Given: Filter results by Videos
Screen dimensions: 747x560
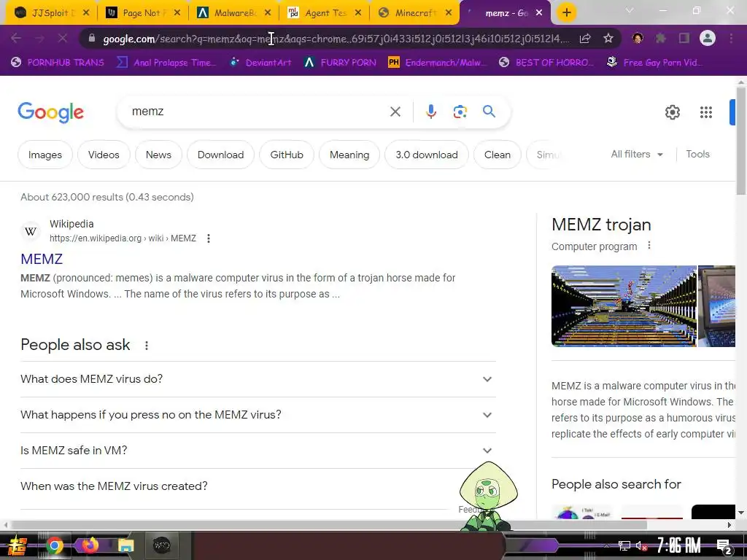Looking at the screenshot, I should pos(104,155).
